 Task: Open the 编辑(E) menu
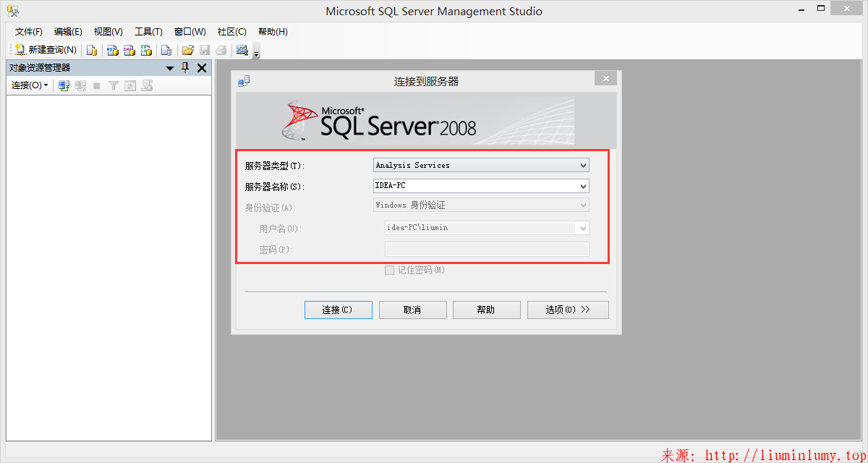tap(68, 32)
